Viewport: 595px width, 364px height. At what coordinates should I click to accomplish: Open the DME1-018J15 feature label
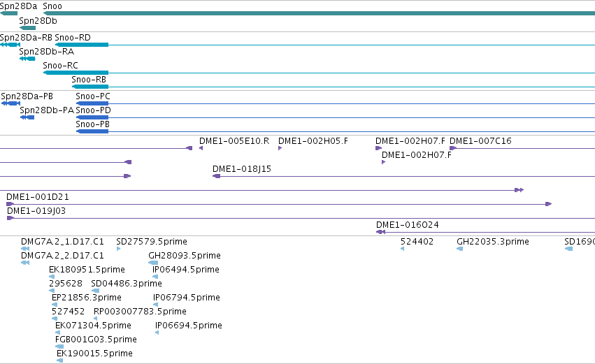coord(242,169)
